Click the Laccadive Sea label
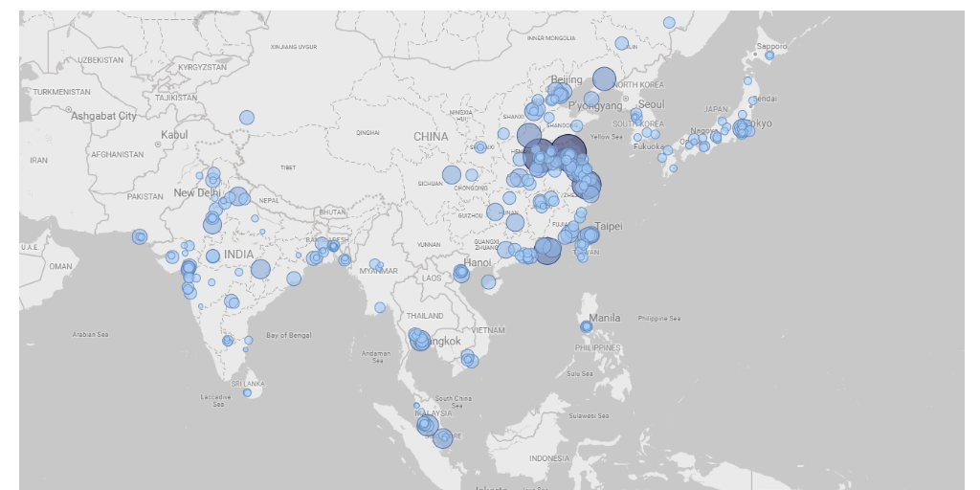This screenshot has height=490, width=980. (215, 401)
